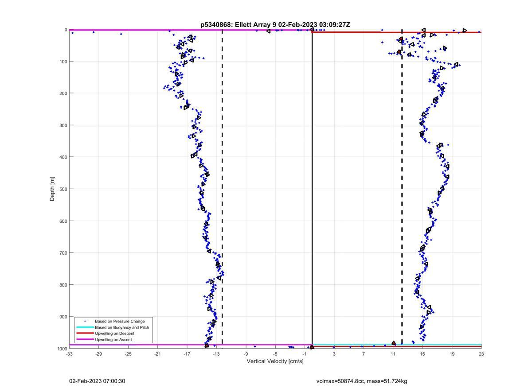Viewport: 532px width, 392px height.
Task: Click the x-axis tick label -13
Action: click(x=216, y=354)
